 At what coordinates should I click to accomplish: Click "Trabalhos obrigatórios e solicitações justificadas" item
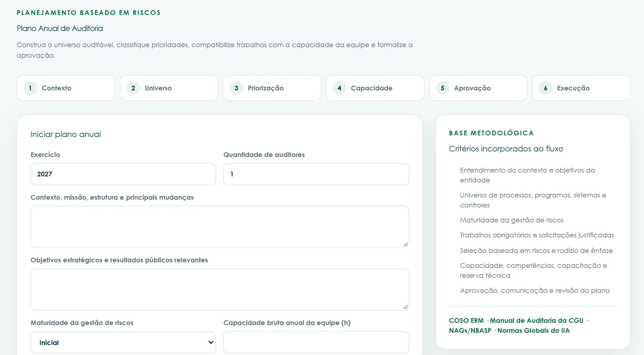pos(537,235)
